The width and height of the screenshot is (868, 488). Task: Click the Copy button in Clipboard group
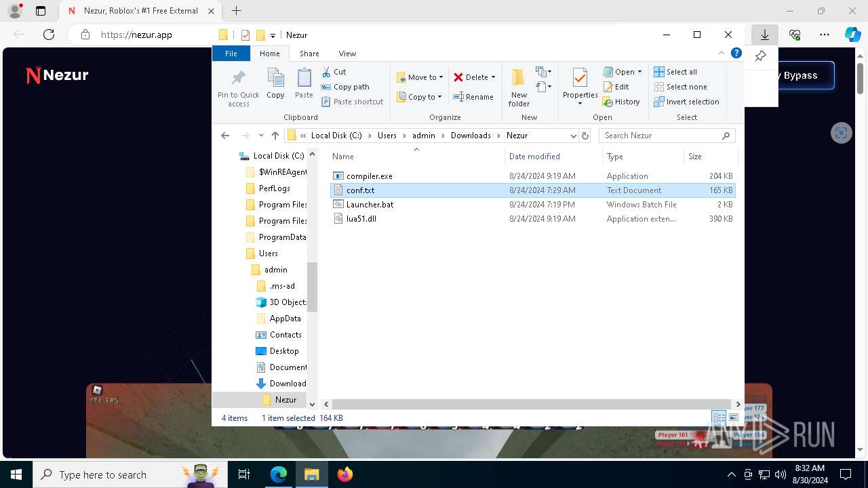[x=275, y=84]
